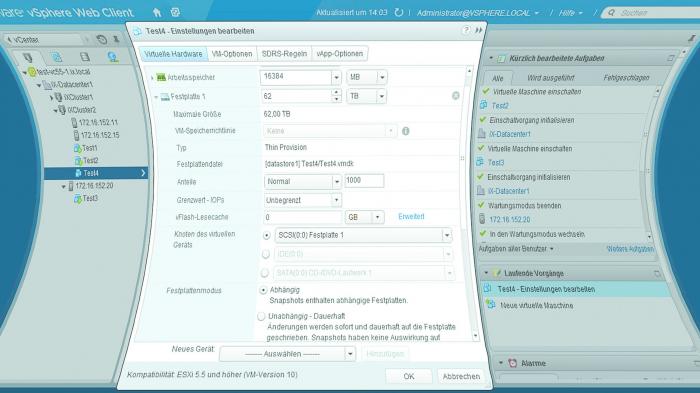Open Aufgaben aller Benutzer filter
The image size is (700, 393).
pyautogui.click(x=516, y=249)
